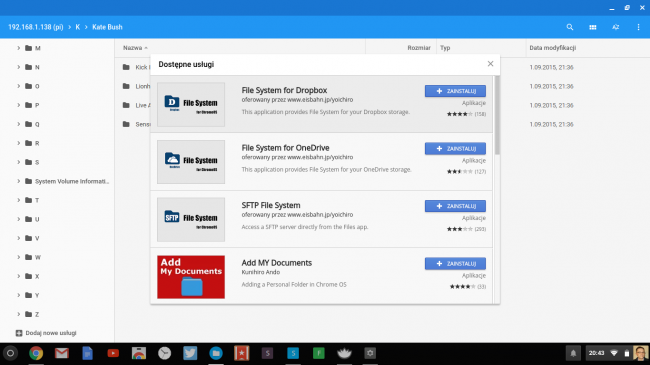Viewport: 650px width, 365px height.
Task: Click Kate Bush breadcrumb
Action: 107,27
